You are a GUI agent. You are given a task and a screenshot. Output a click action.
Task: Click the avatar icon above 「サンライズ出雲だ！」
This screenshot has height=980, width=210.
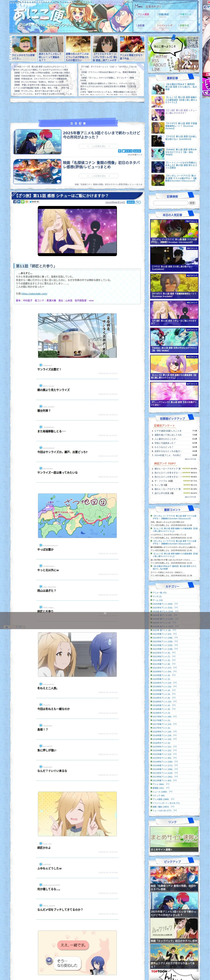(x=40, y=365)
